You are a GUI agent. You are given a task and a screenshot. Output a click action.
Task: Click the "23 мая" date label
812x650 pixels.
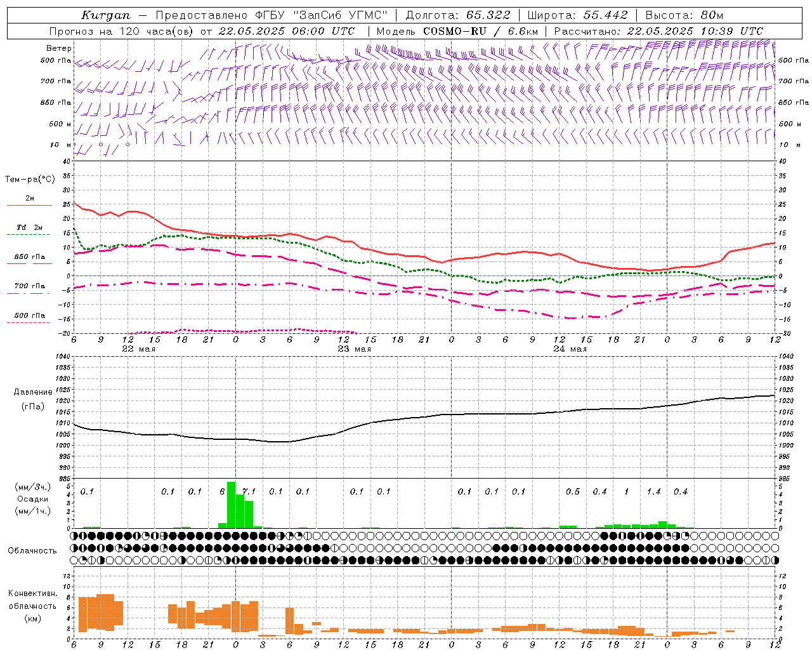click(x=354, y=349)
